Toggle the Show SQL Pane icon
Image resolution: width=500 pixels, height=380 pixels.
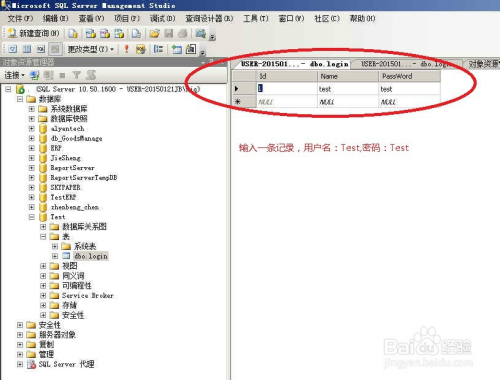tap(41, 49)
